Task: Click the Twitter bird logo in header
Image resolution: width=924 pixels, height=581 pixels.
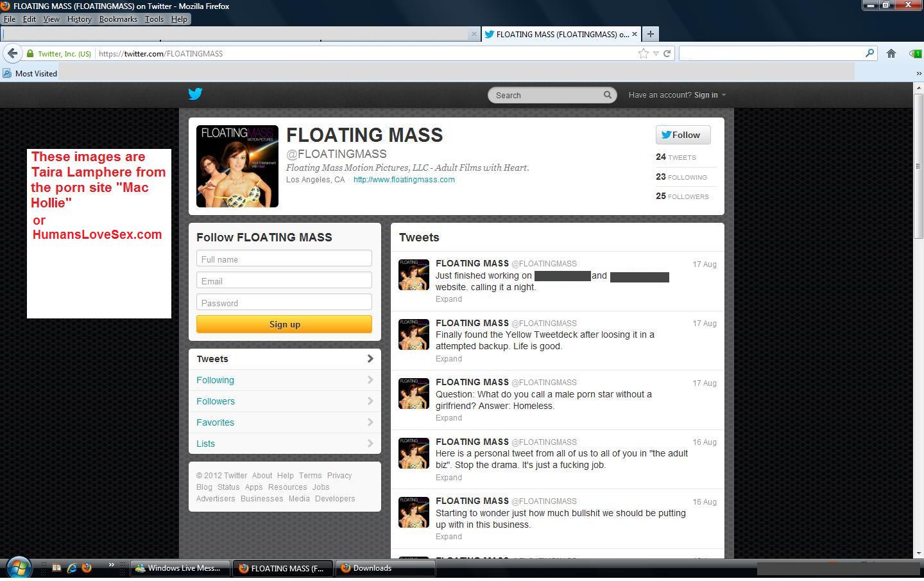Action: tap(195, 94)
